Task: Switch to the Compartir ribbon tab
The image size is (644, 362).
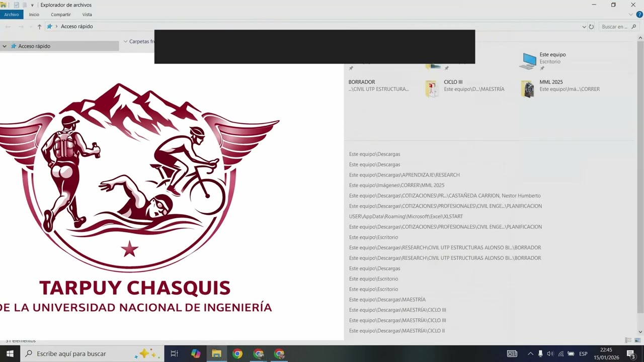Action: [x=61, y=15]
